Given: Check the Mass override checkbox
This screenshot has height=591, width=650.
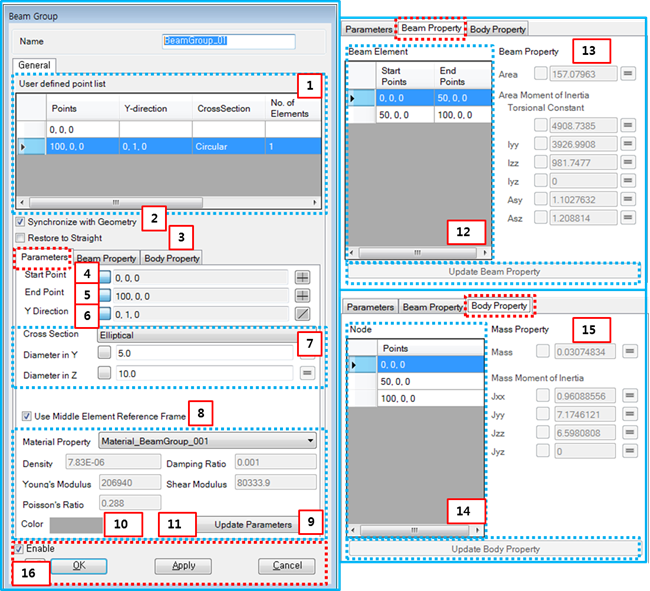Looking at the screenshot, I should click(542, 351).
